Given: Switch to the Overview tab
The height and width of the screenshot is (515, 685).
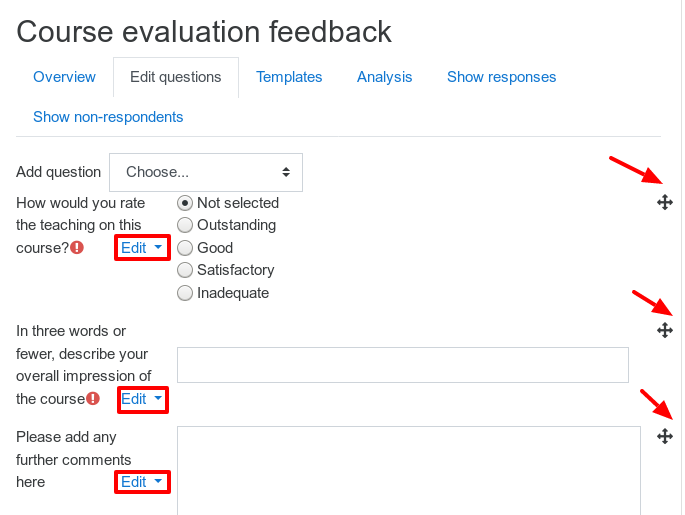Looking at the screenshot, I should click(x=64, y=77).
